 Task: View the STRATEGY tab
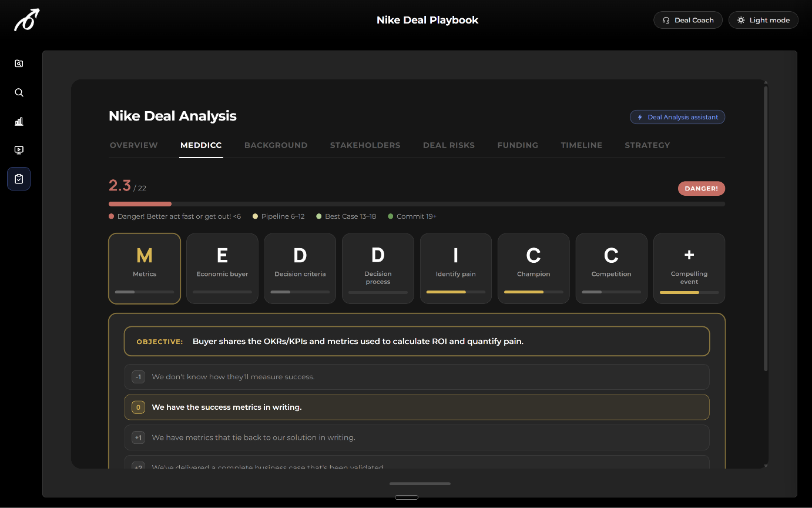647,145
